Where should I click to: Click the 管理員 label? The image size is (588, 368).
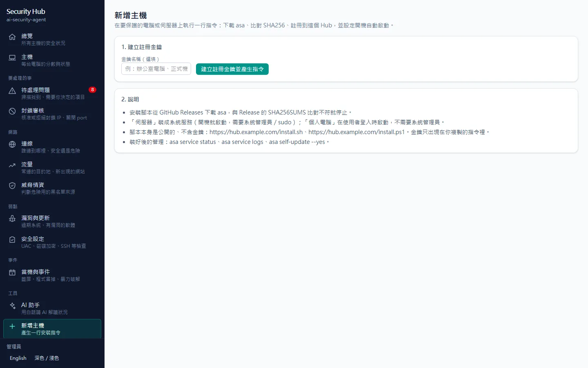pos(14,347)
